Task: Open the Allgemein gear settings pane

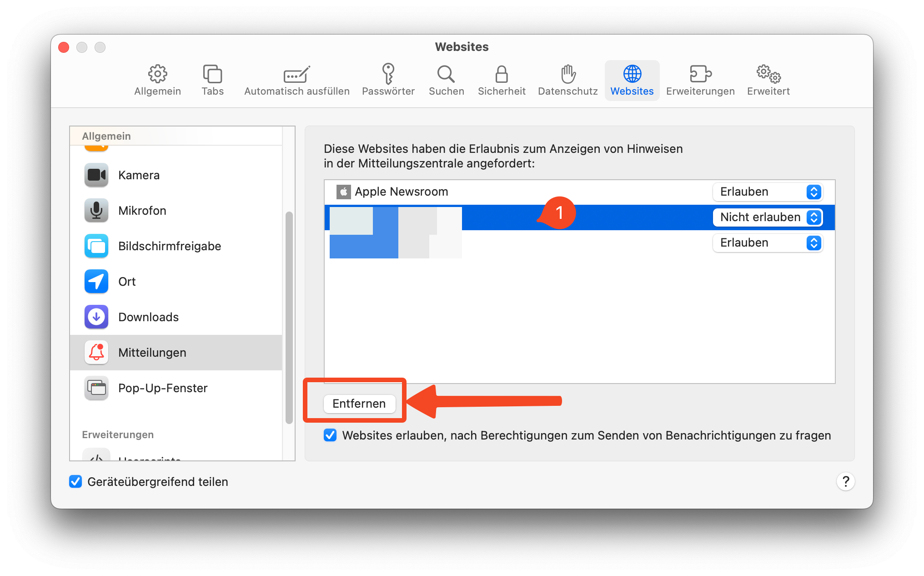Action: (157, 80)
